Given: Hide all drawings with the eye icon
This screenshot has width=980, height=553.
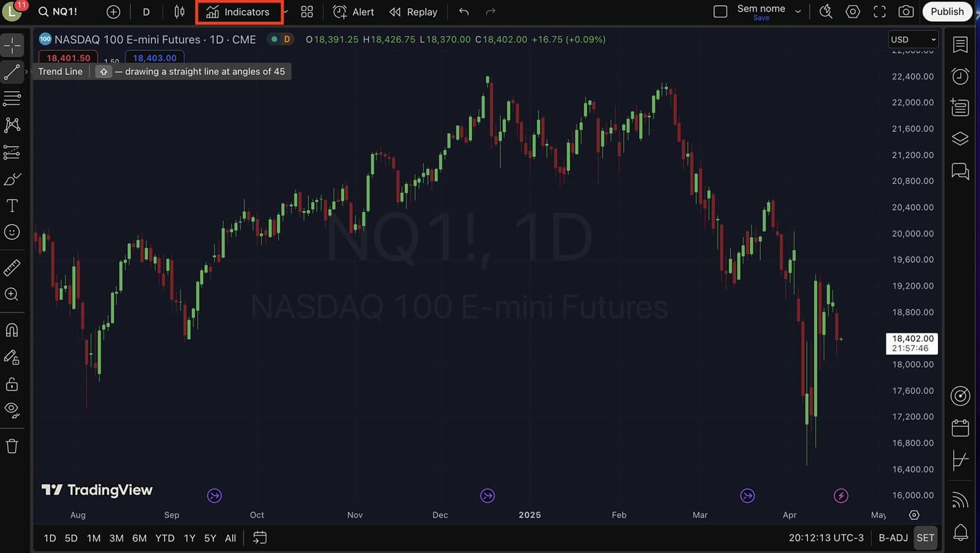Looking at the screenshot, I should (x=12, y=410).
